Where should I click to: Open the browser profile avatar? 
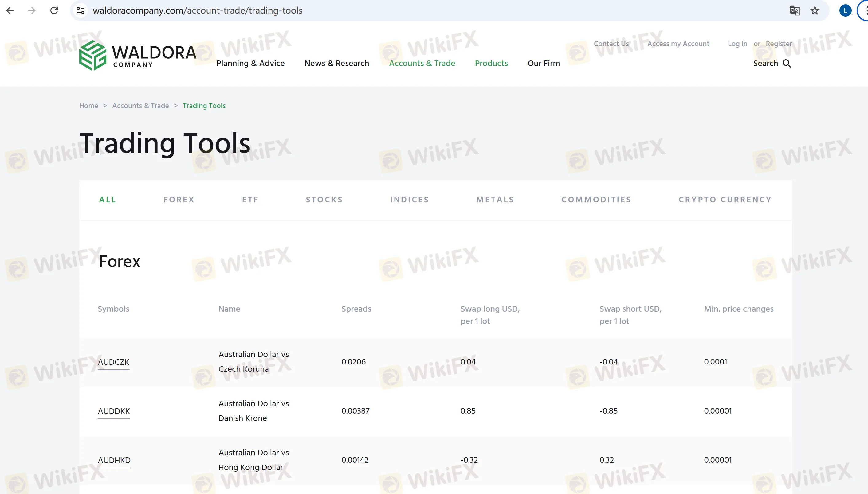[845, 10]
